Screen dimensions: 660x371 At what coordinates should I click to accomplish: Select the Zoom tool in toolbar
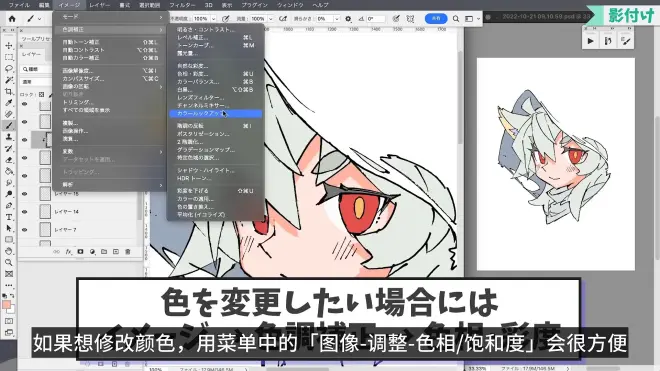coord(9,262)
